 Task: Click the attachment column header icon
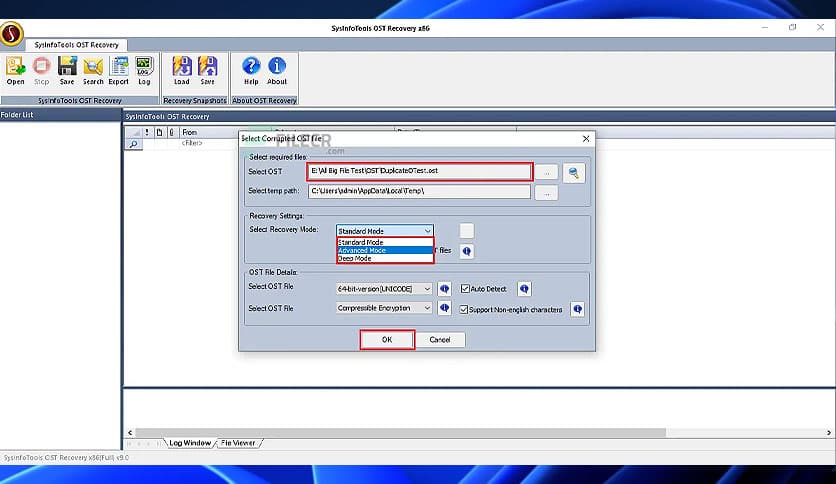pos(171,132)
